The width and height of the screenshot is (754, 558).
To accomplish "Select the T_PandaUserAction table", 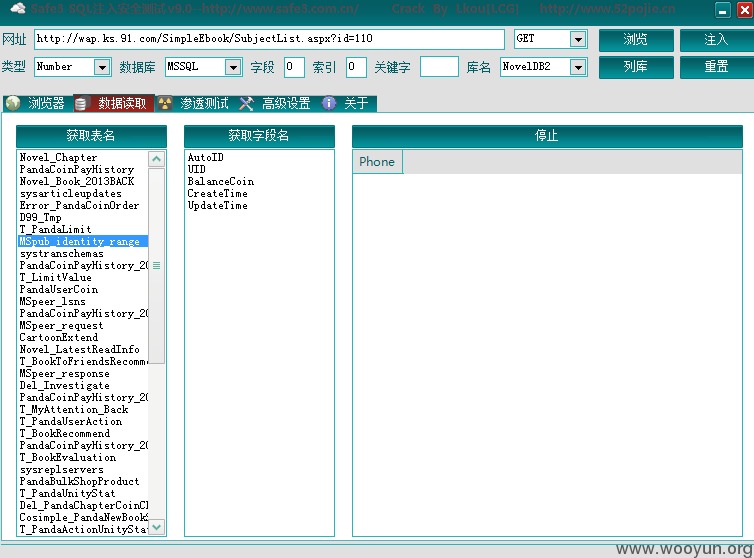I will pyautogui.click(x=71, y=421).
